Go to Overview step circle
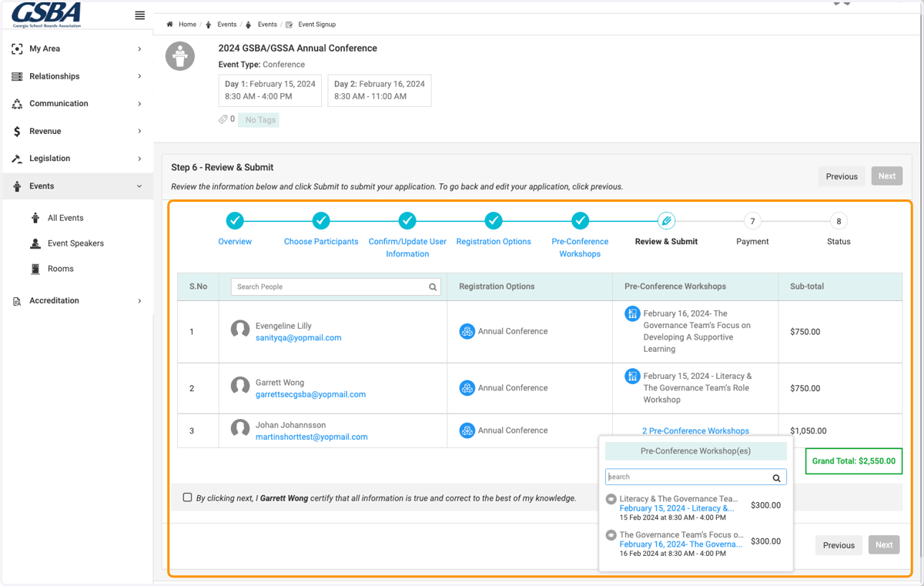This screenshot has width=924, height=586. click(235, 221)
